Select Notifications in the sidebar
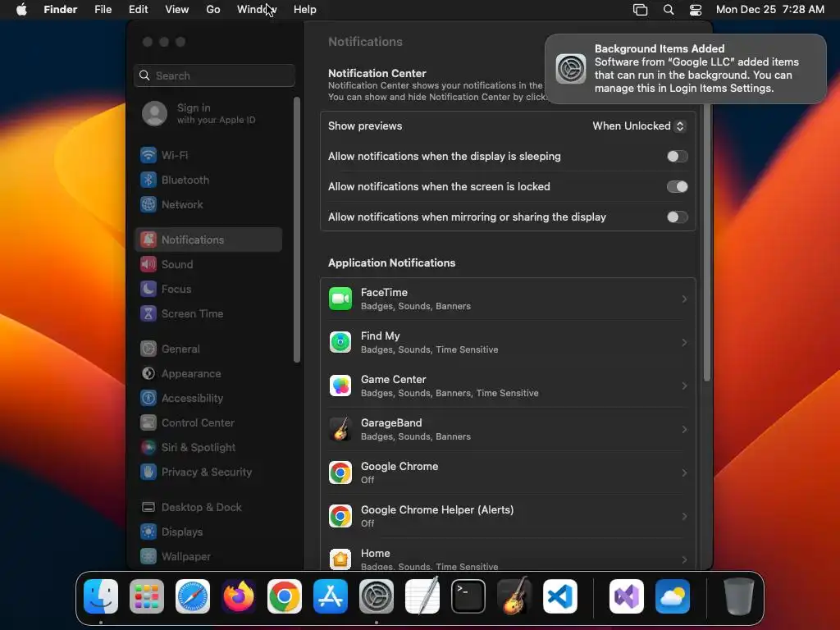The height and width of the screenshot is (630, 840). tap(208, 240)
